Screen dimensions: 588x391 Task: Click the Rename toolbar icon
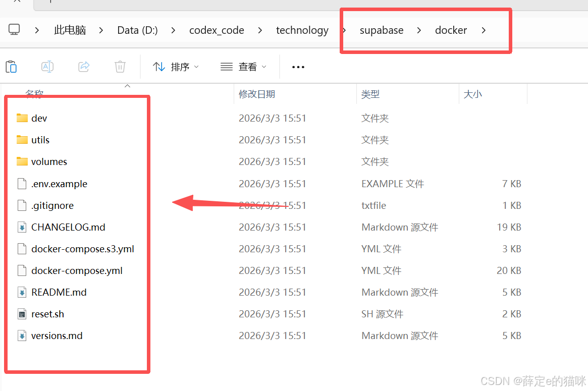click(47, 67)
